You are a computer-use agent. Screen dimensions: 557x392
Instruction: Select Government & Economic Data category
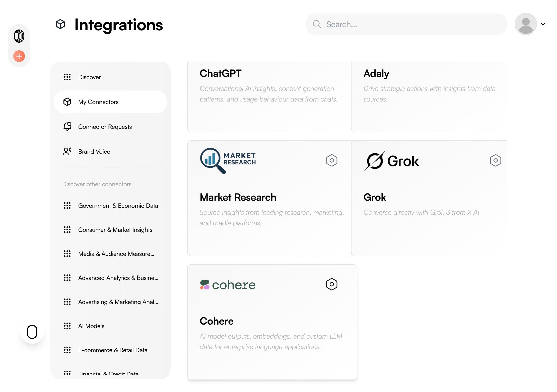[118, 206]
